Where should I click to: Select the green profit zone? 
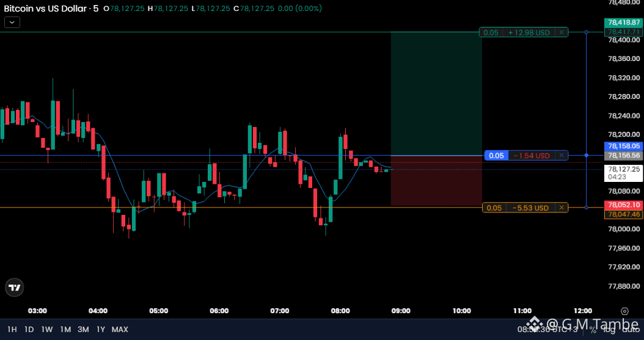coord(436,94)
